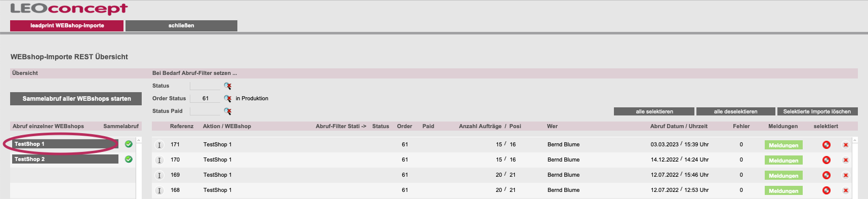Toggle Sammelabruf checkmark for TestShop 1
This screenshot has width=868, height=199.
click(x=129, y=144)
